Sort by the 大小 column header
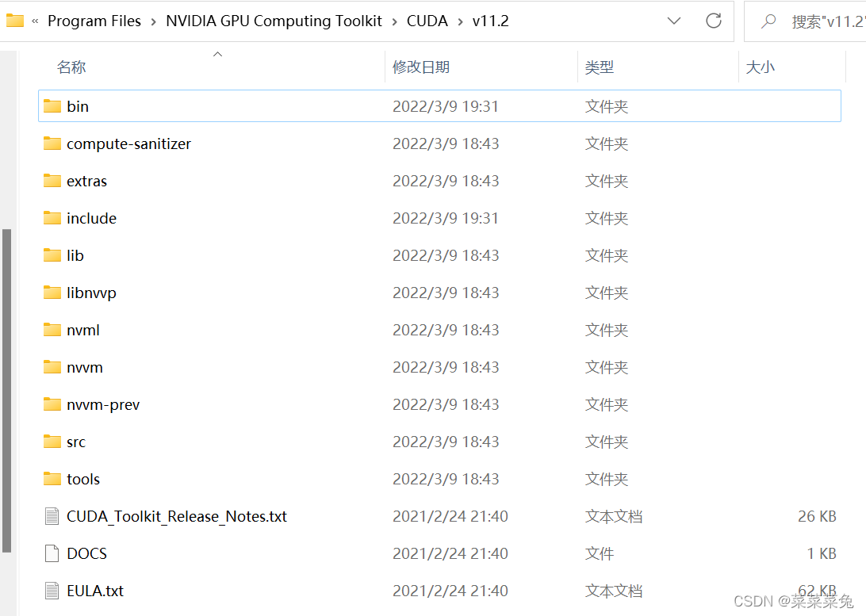Screen dimensions: 866x616 click(x=760, y=67)
